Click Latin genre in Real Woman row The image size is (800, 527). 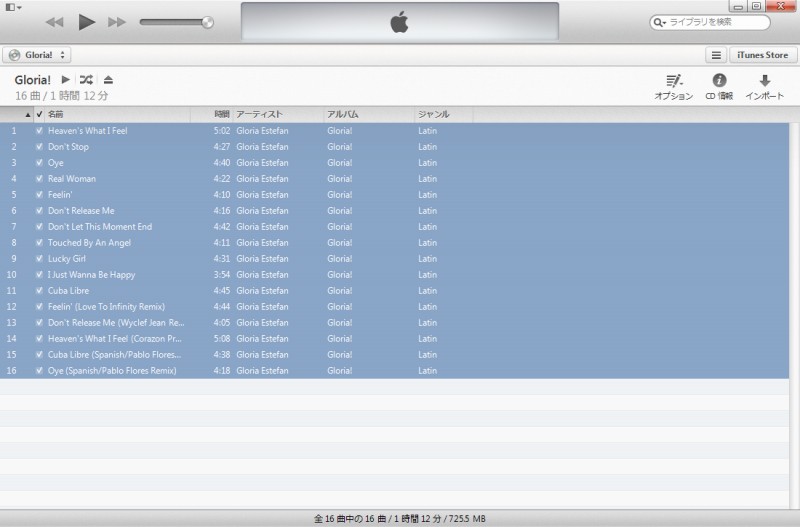(x=428, y=179)
